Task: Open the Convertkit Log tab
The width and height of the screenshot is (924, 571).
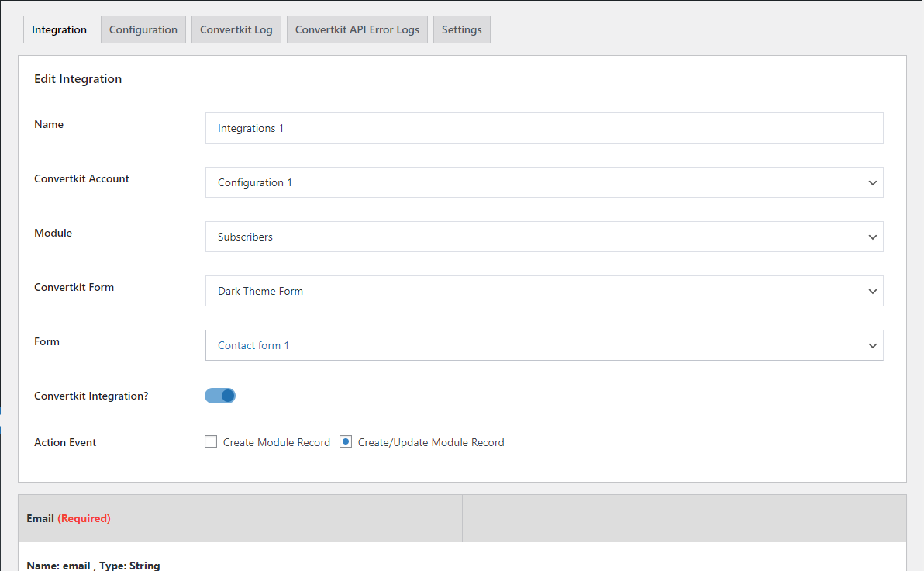Action: pyautogui.click(x=236, y=29)
